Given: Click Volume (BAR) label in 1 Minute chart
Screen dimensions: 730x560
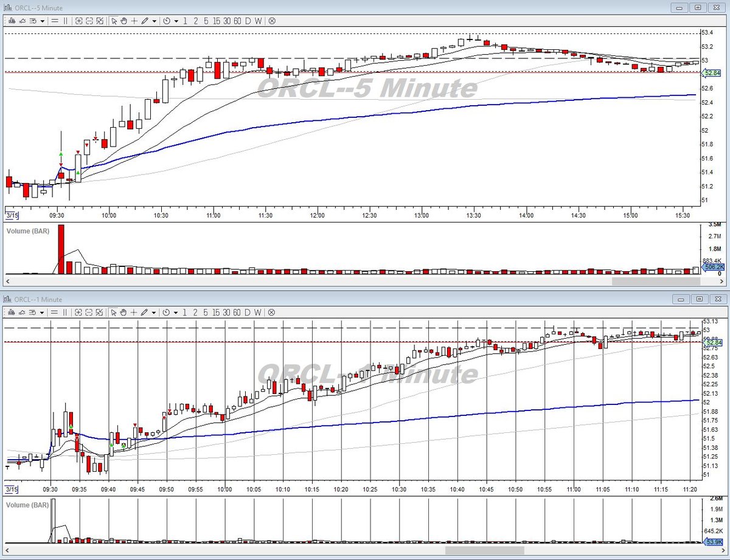Looking at the screenshot, I should point(27,505).
